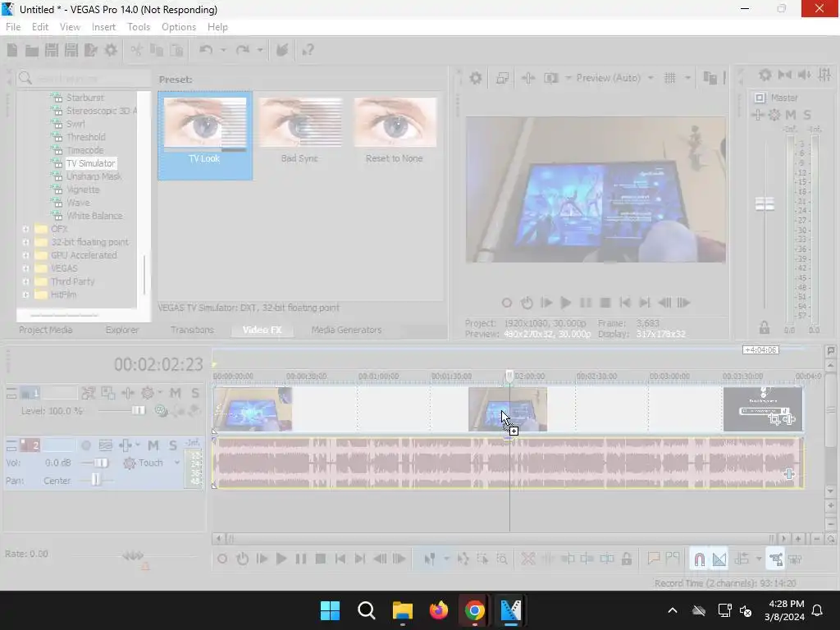Image resolution: width=840 pixels, height=630 pixels.
Task: Expand the GPU Accelerated folder
Action: point(25,255)
